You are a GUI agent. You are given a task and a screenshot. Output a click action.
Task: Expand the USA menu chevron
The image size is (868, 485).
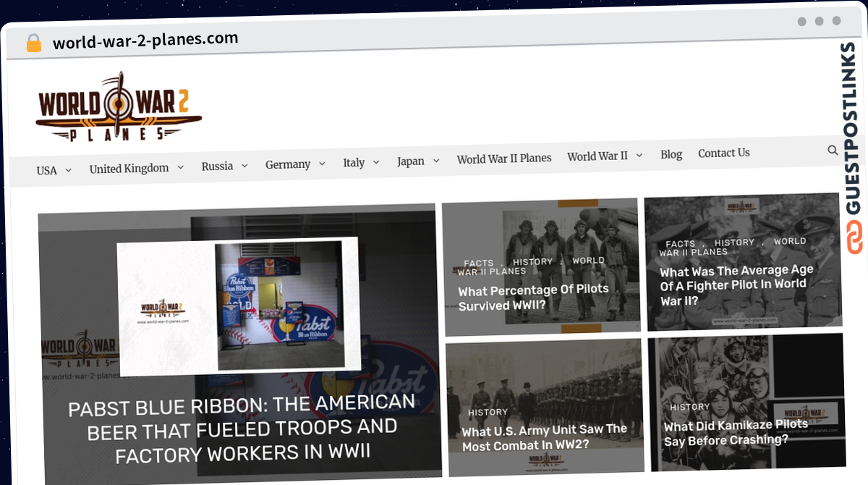(68, 170)
